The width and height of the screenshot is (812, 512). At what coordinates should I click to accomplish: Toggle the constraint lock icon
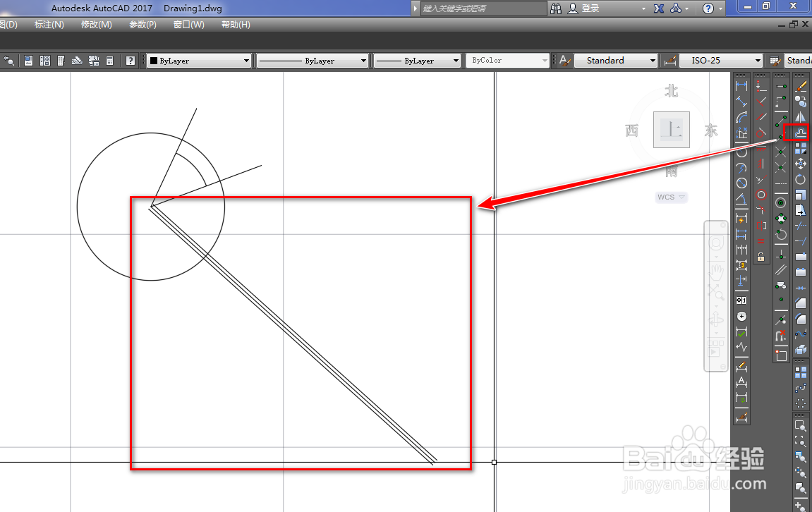761,256
